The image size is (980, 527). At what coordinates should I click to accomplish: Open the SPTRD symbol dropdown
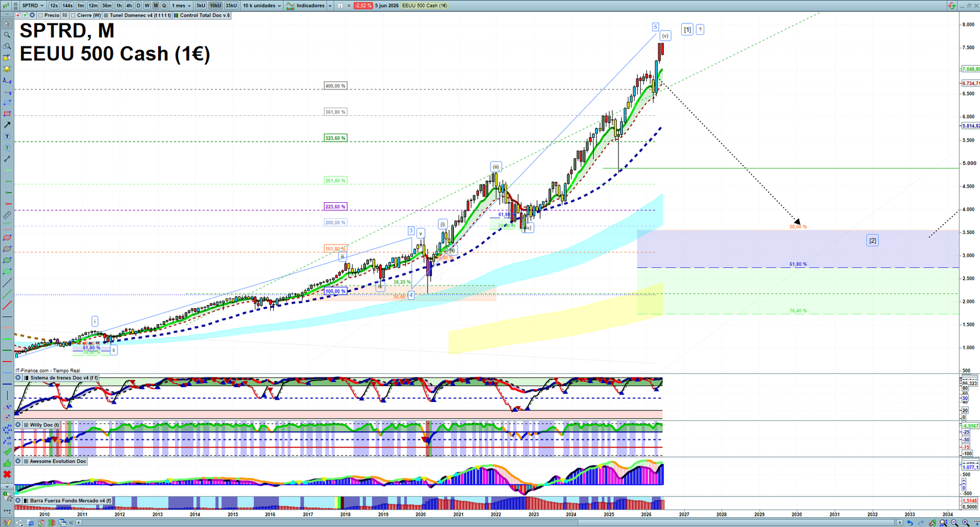(x=32, y=6)
